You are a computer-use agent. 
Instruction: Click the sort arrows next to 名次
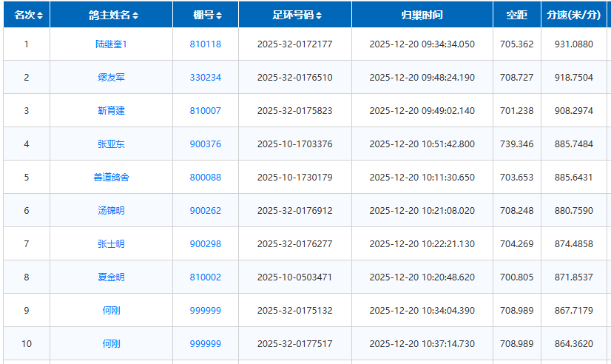(x=40, y=16)
